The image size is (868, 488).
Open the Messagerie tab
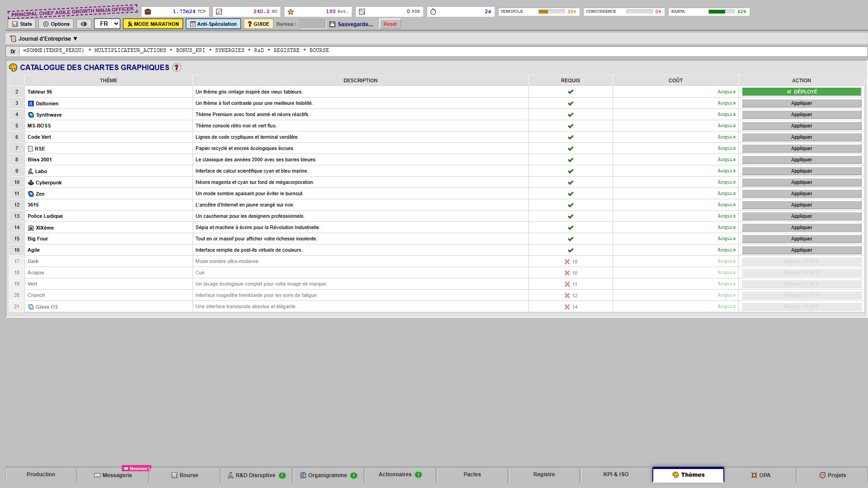tap(113, 475)
